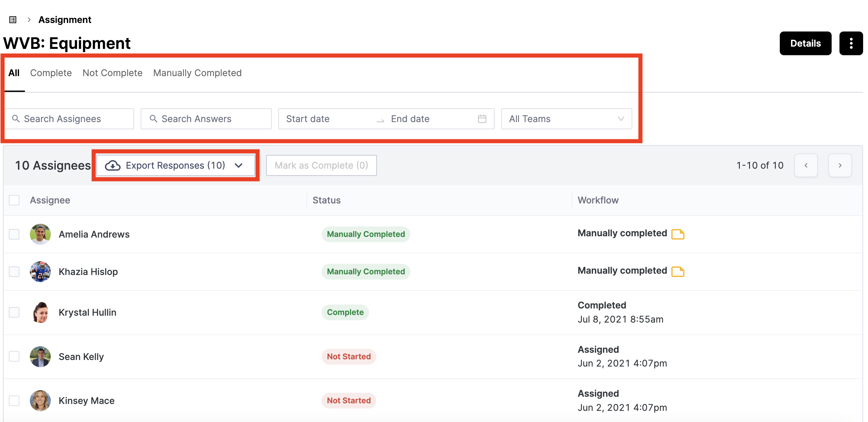868x422 pixels.
Task: Switch to the Manually Completed tab
Action: 197,73
